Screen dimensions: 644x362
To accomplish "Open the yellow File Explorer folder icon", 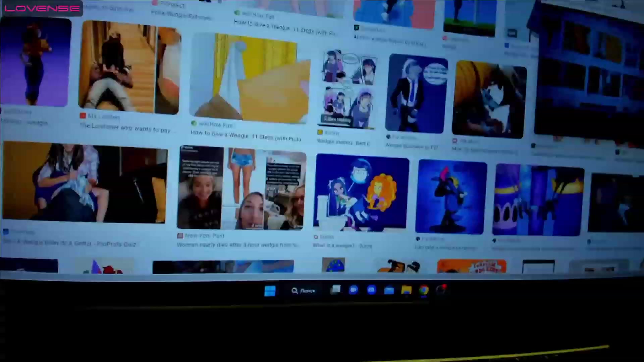I will tap(407, 290).
